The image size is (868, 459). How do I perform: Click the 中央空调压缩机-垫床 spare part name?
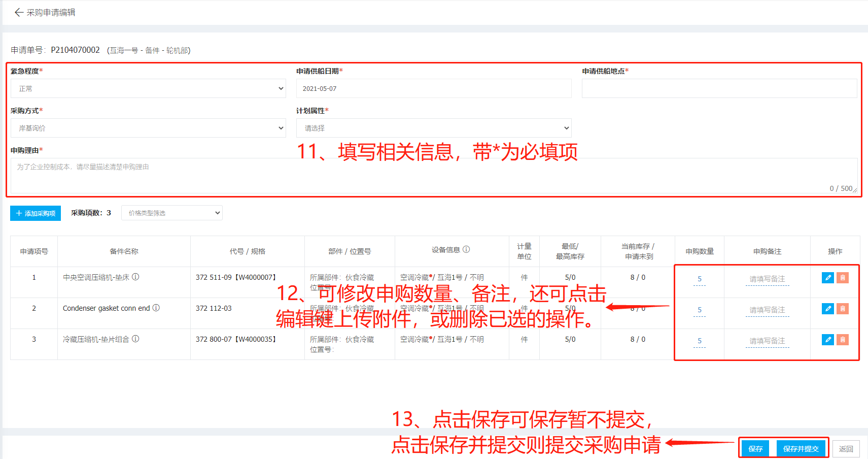[96, 277]
